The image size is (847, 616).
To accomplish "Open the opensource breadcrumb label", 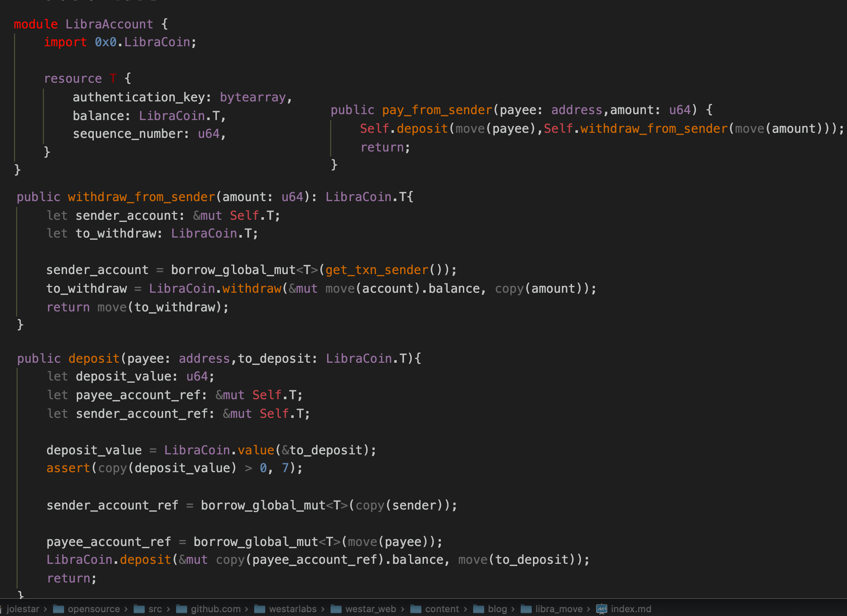I will [x=94, y=609].
